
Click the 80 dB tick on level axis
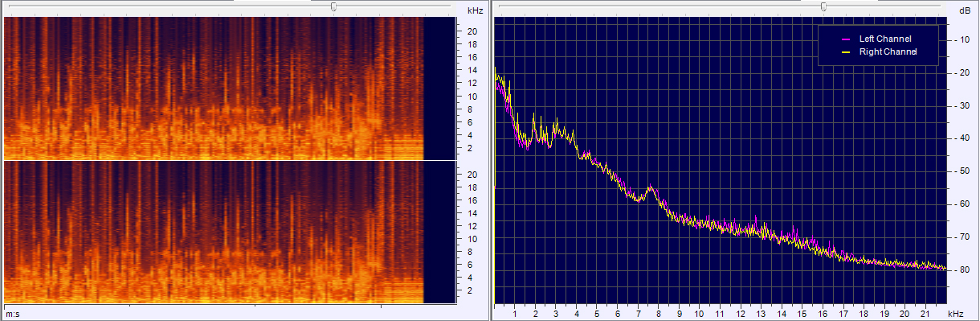pyautogui.click(x=964, y=270)
